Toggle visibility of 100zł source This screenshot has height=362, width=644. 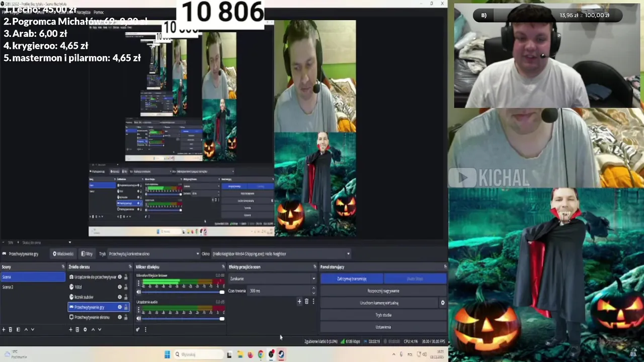pos(120,287)
